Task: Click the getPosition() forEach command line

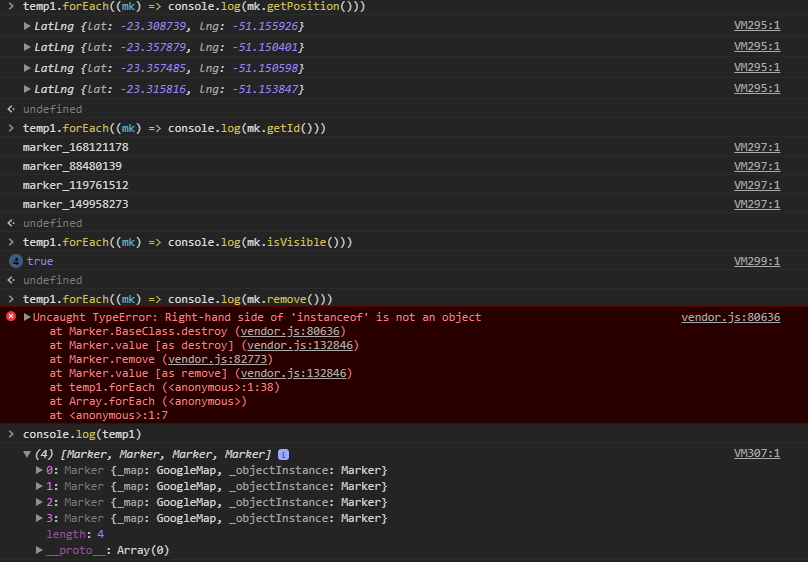Action: point(194,6)
